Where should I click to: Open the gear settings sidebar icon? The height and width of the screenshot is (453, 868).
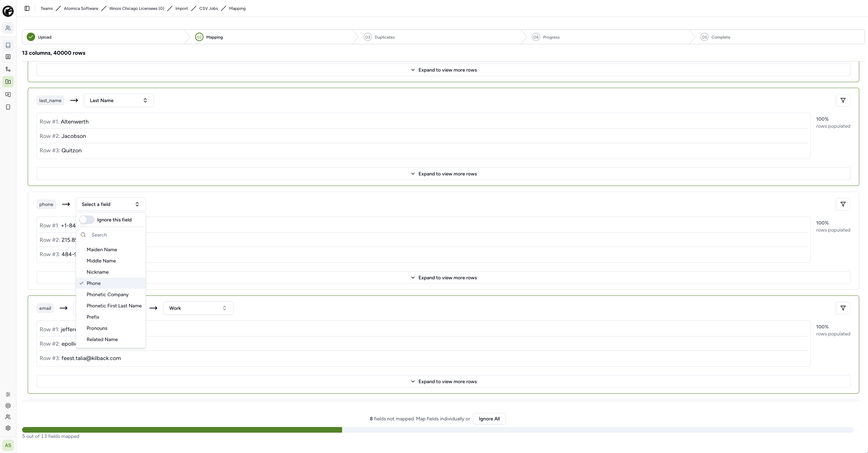pos(8,428)
